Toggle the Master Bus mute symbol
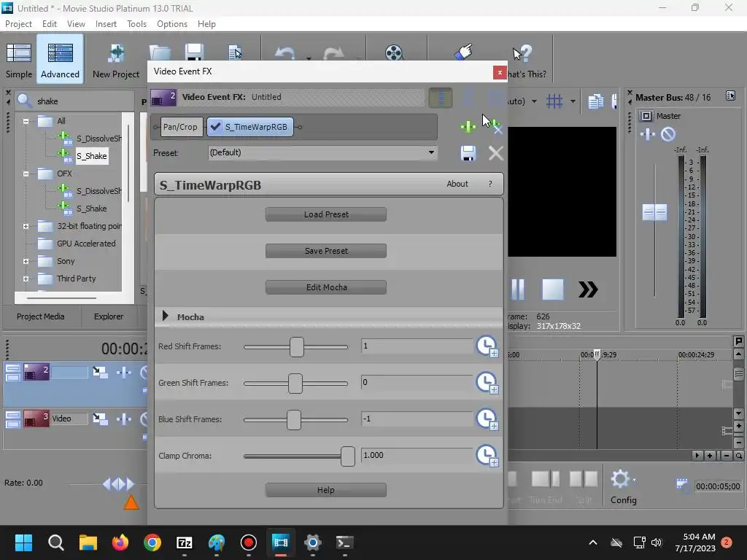Viewport: 747px width, 560px height. coord(668,134)
